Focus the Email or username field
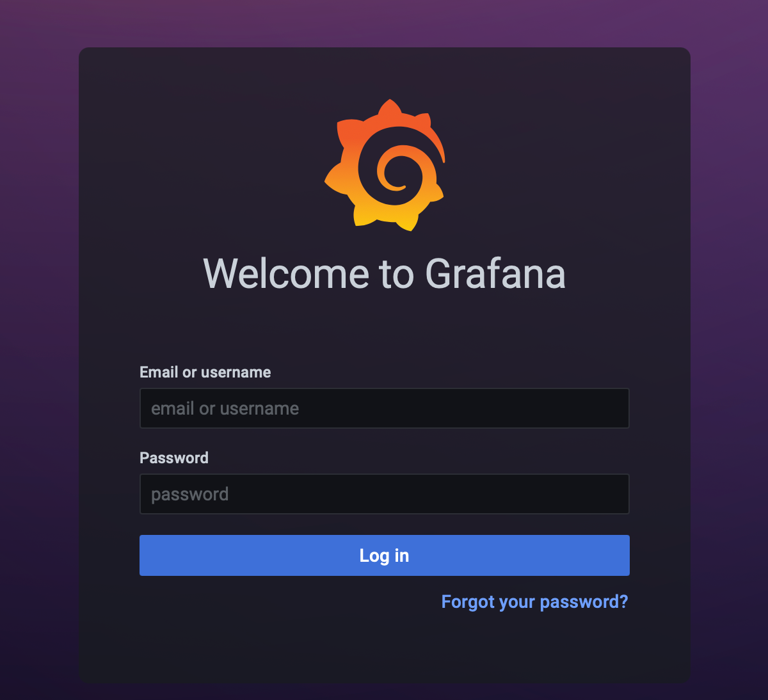The image size is (768, 700). 385,408
